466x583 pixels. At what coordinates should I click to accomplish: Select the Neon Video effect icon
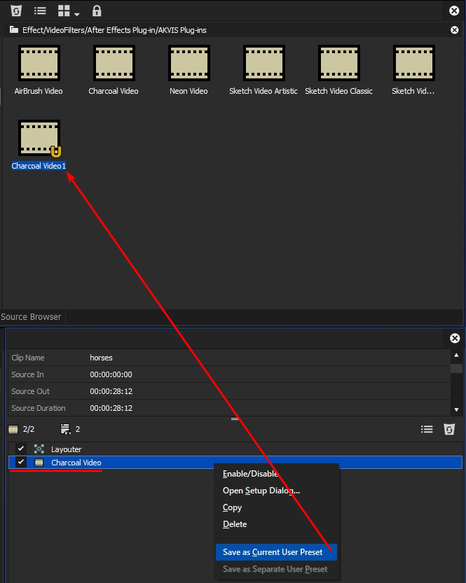click(x=189, y=63)
